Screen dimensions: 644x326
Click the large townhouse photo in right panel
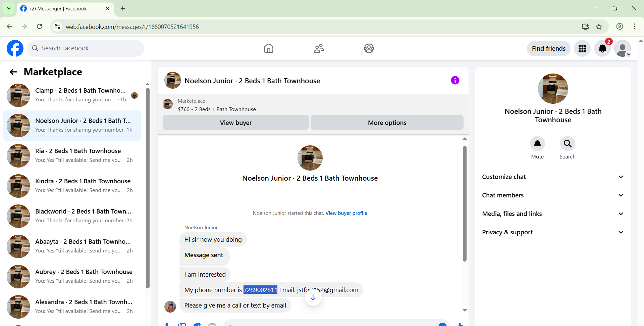pyautogui.click(x=553, y=89)
